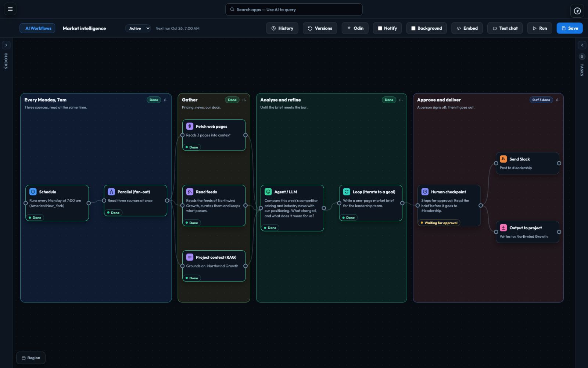Toggle the Notify checkbox
The width and height of the screenshot is (588, 368).
(x=380, y=28)
